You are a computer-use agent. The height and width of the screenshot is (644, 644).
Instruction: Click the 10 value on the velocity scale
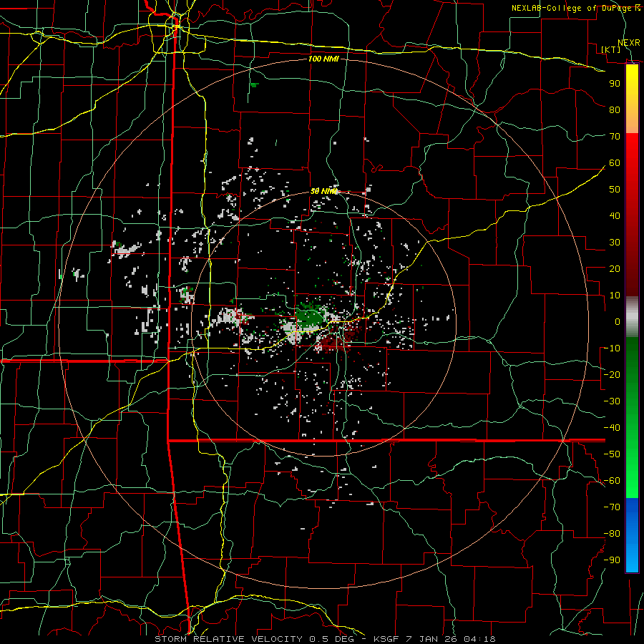615,296
